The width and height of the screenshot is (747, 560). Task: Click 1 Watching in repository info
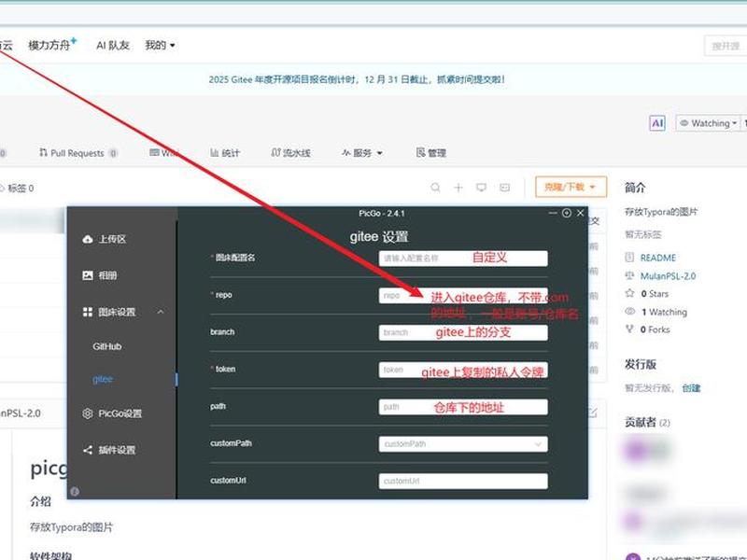pos(664,312)
